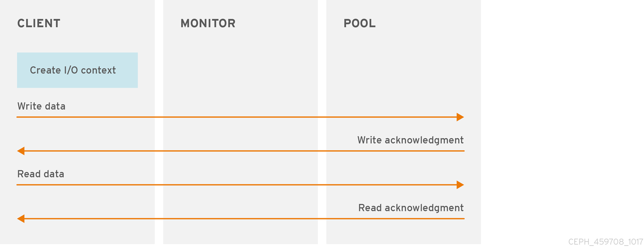Click the CLIENT column heading

click(39, 23)
